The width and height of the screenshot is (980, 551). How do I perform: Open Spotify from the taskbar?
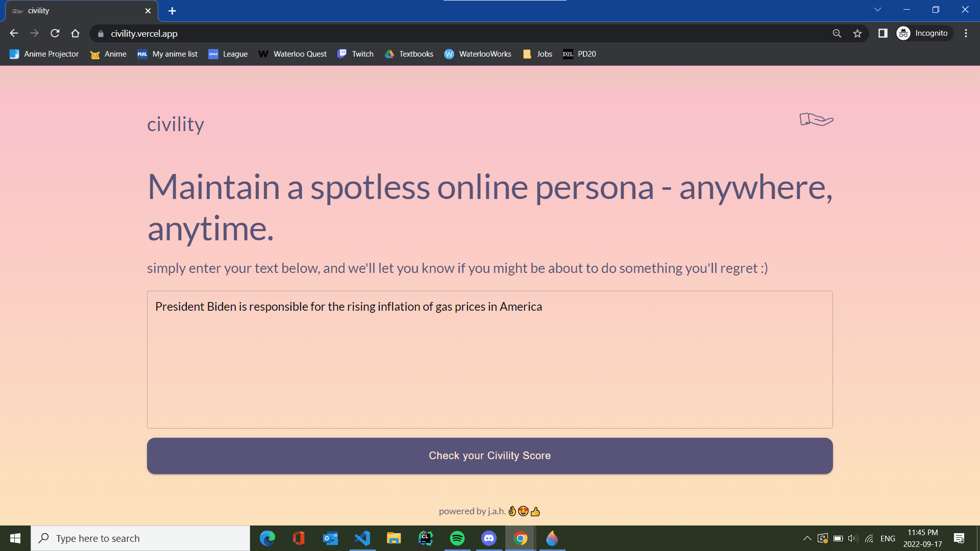point(457,538)
